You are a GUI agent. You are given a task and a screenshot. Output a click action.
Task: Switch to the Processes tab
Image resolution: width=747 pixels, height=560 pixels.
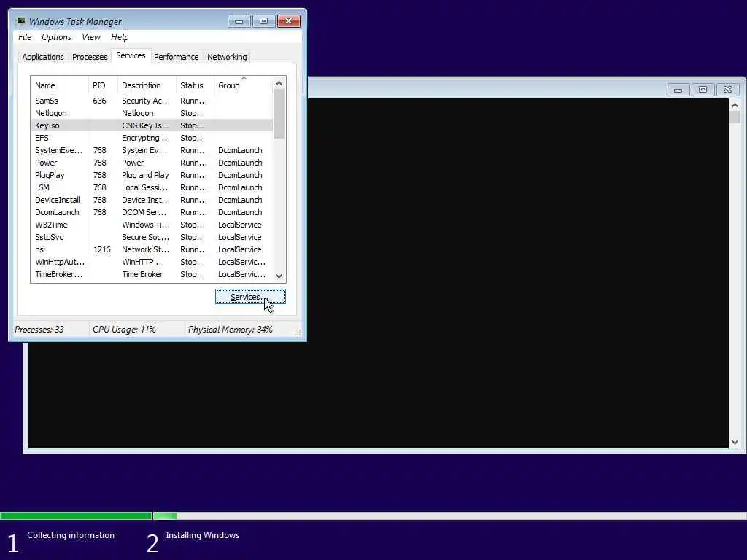(90, 57)
